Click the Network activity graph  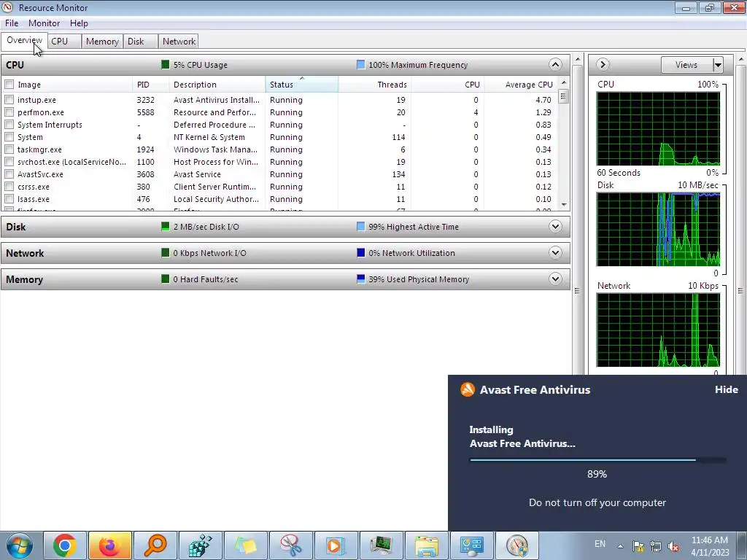[658, 330]
